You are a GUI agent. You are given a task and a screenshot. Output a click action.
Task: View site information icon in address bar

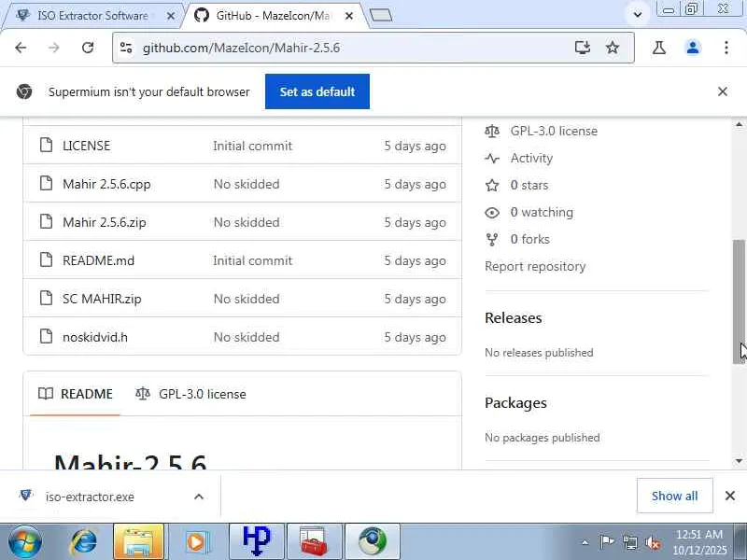pos(126,48)
